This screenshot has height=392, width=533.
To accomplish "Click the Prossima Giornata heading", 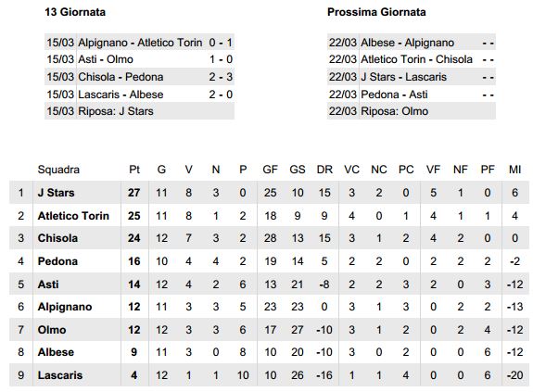I will click(x=376, y=12).
